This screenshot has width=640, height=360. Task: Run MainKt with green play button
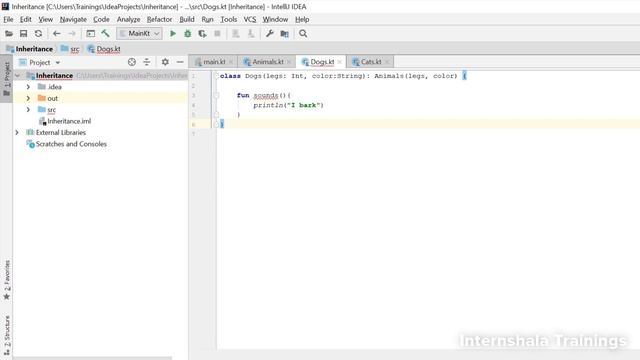173,33
